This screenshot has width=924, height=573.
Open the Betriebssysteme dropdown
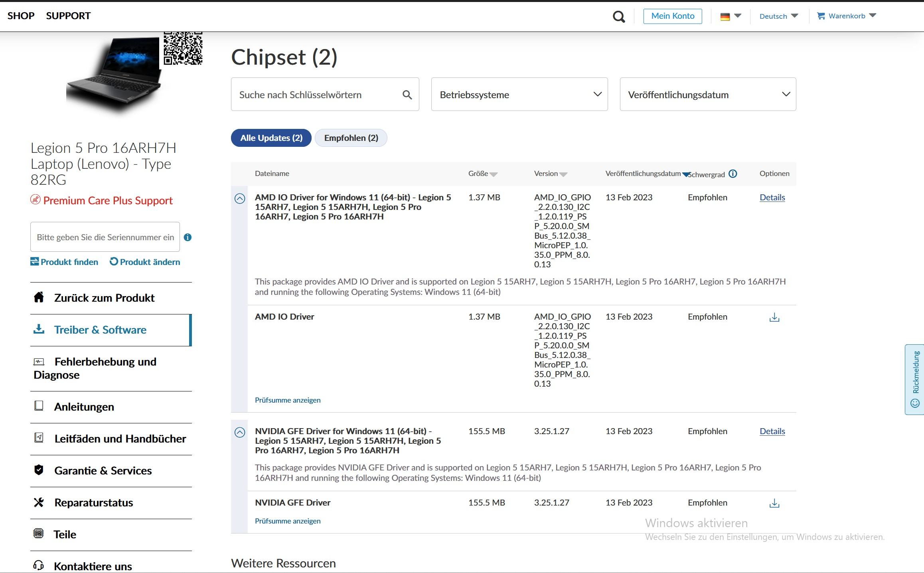click(x=519, y=94)
